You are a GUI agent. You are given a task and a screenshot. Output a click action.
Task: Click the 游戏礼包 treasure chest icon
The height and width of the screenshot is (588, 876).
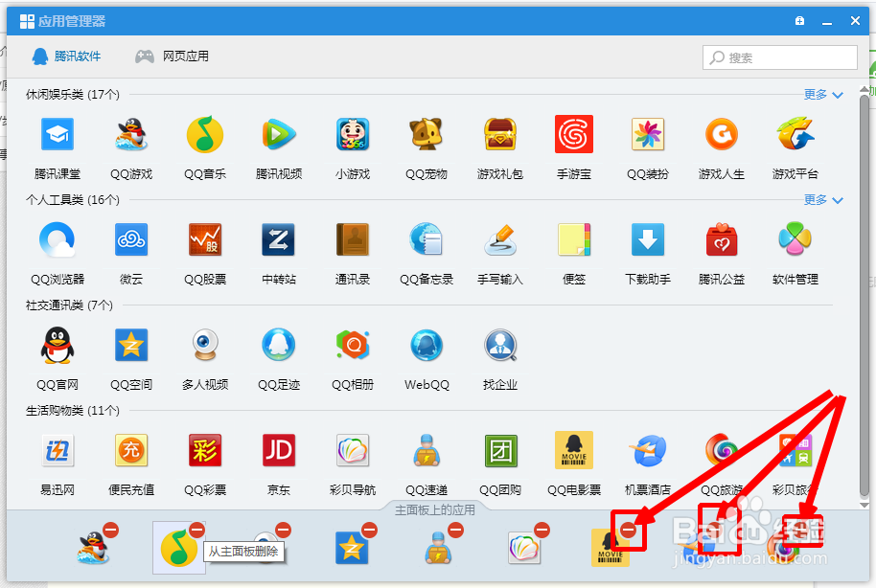point(500,135)
